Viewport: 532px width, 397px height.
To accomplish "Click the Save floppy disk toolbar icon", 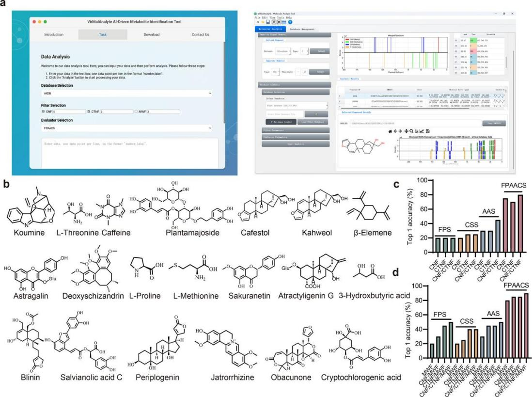I will coord(267,22).
